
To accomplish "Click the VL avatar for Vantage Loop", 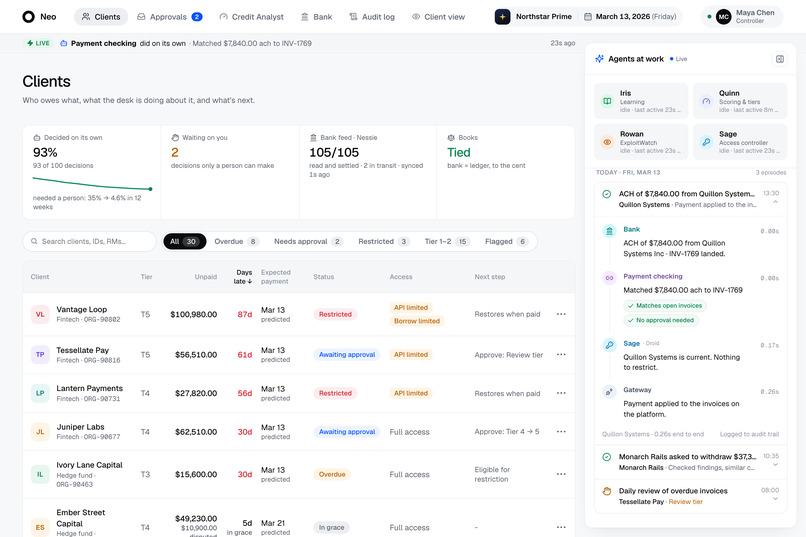I will (40, 314).
